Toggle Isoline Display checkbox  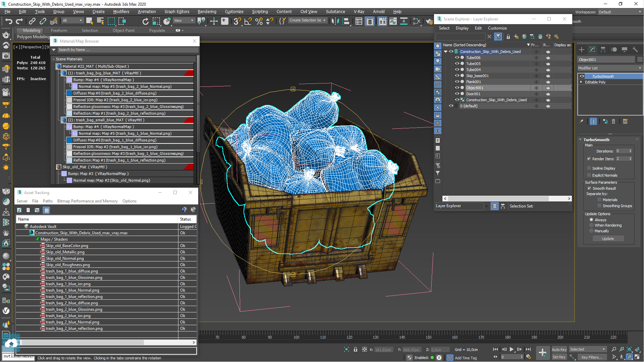[x=589, y=168]
